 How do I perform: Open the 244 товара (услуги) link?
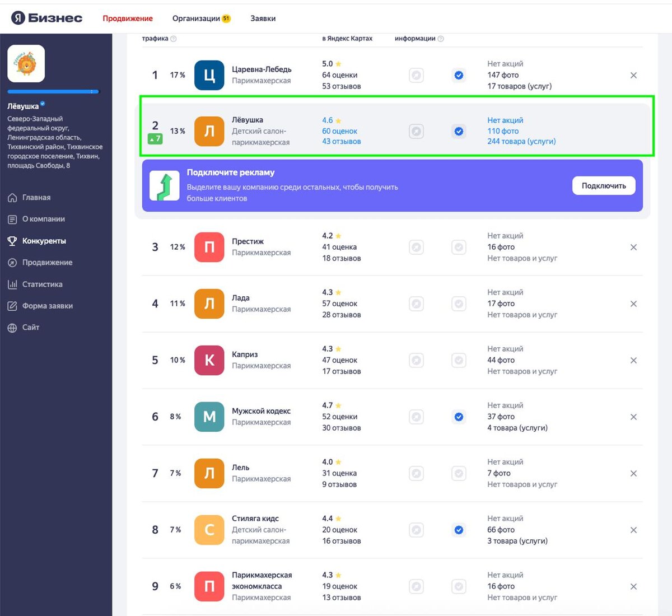[521, 142]
